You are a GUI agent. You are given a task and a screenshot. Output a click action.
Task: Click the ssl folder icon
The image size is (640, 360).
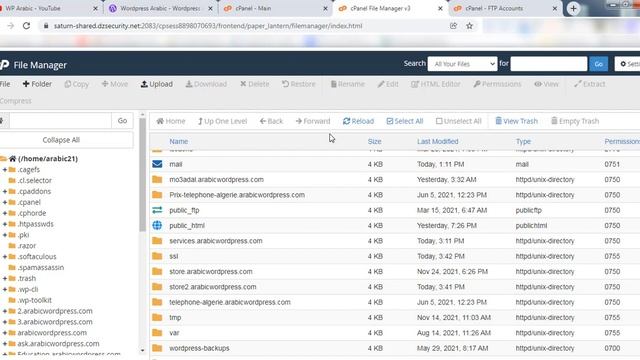pos(157,256)
